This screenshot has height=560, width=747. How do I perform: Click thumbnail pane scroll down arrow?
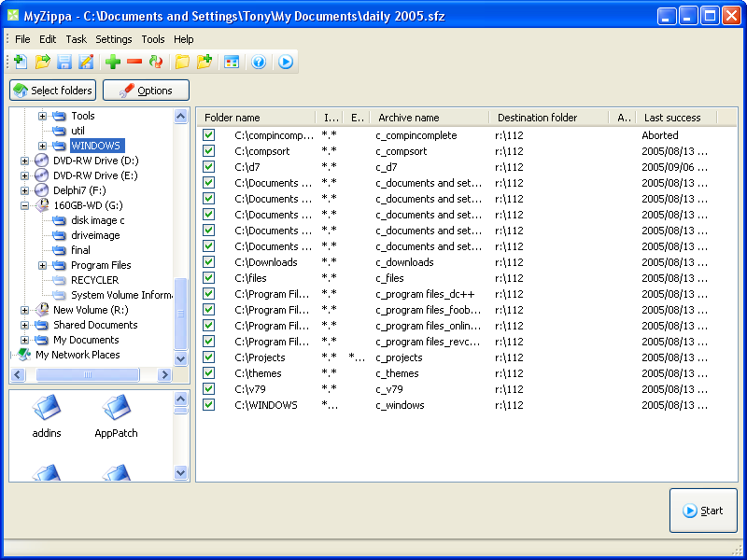(x=180, y=473)
